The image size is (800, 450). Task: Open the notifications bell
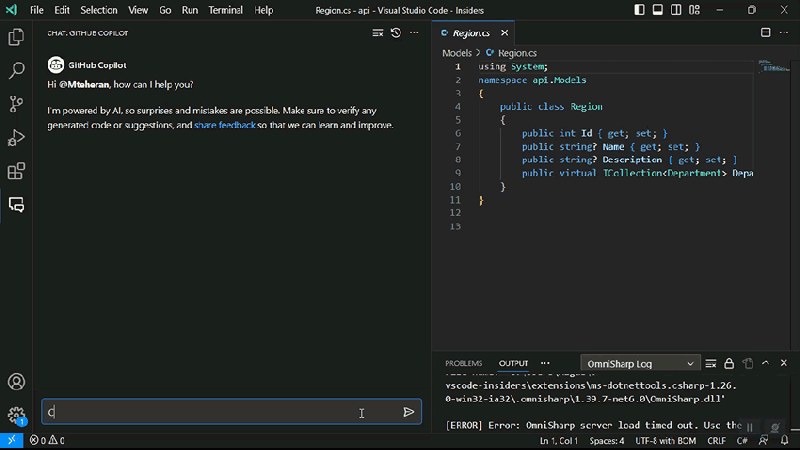tap(785, 440)
